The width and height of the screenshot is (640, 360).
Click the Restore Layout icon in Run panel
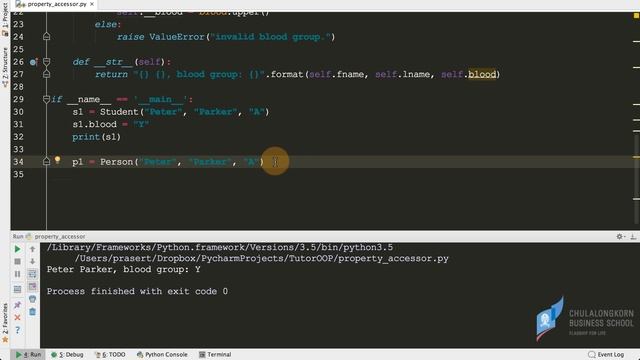[17, 289]
